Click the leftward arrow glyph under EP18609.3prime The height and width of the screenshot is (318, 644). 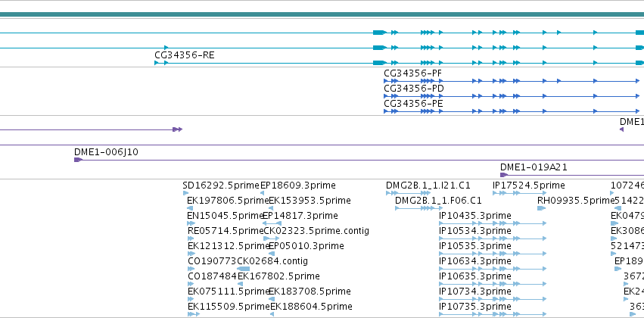coord(262,193)
